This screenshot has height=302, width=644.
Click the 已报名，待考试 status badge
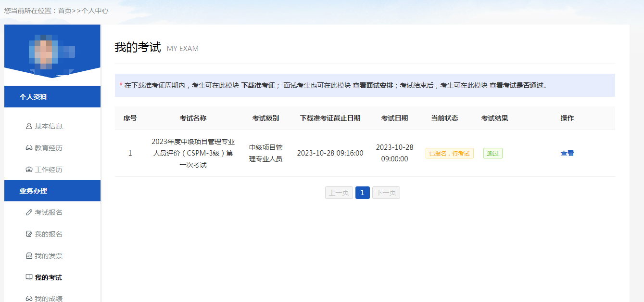(x=449, y=153)
